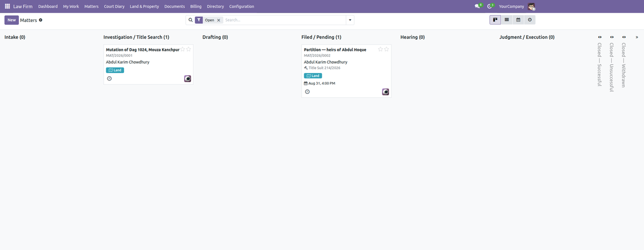
Task: Open the conversations chat bubble icon
Action: 477,6
